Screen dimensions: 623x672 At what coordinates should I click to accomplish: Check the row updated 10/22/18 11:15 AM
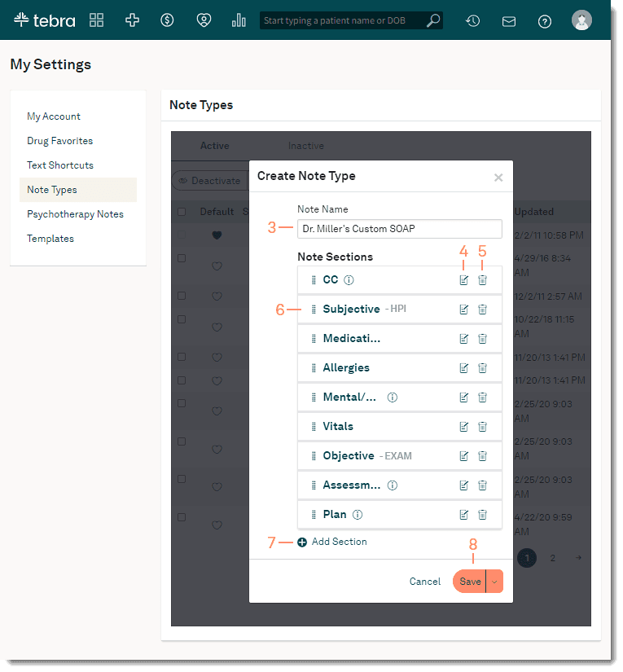pyautogui.click(x=182, y=319)
